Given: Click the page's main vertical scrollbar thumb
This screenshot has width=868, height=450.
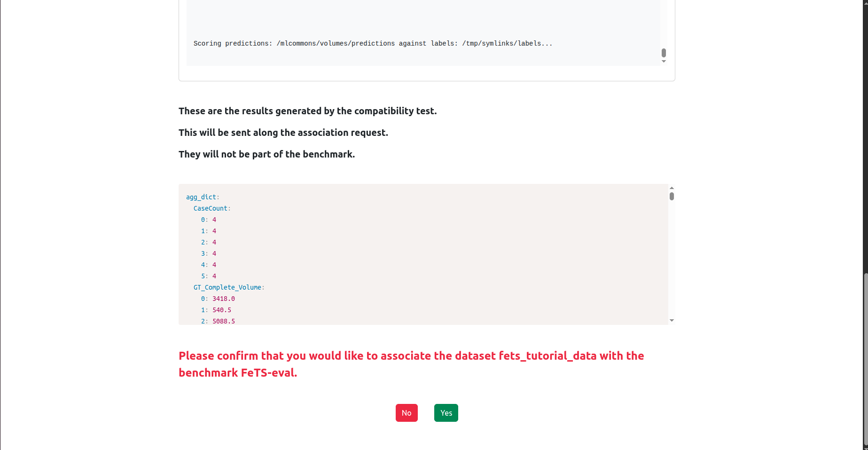Looking at the screenshot, I should 866,360.
